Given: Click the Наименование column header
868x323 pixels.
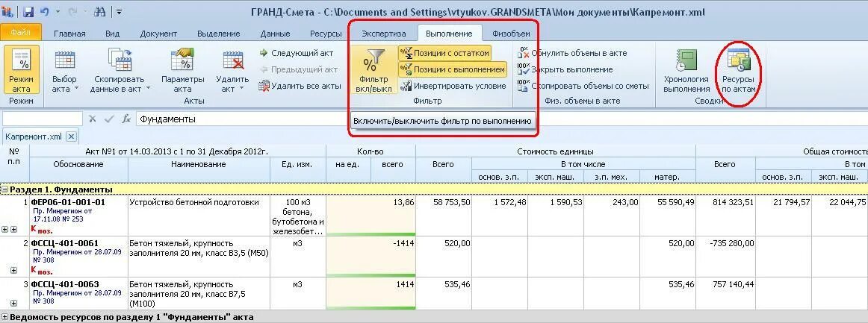Looking at the screenshot, I should [199, 164].
